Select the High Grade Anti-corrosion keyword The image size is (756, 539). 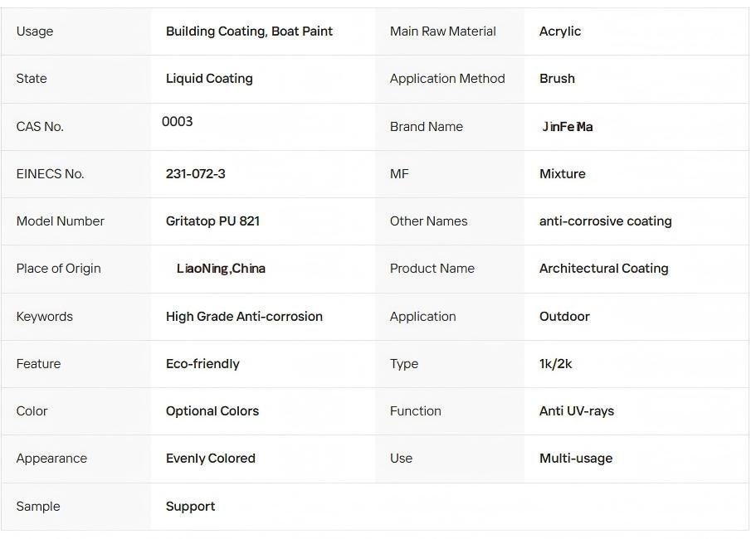pyautogui.click(x=244, y=317)
